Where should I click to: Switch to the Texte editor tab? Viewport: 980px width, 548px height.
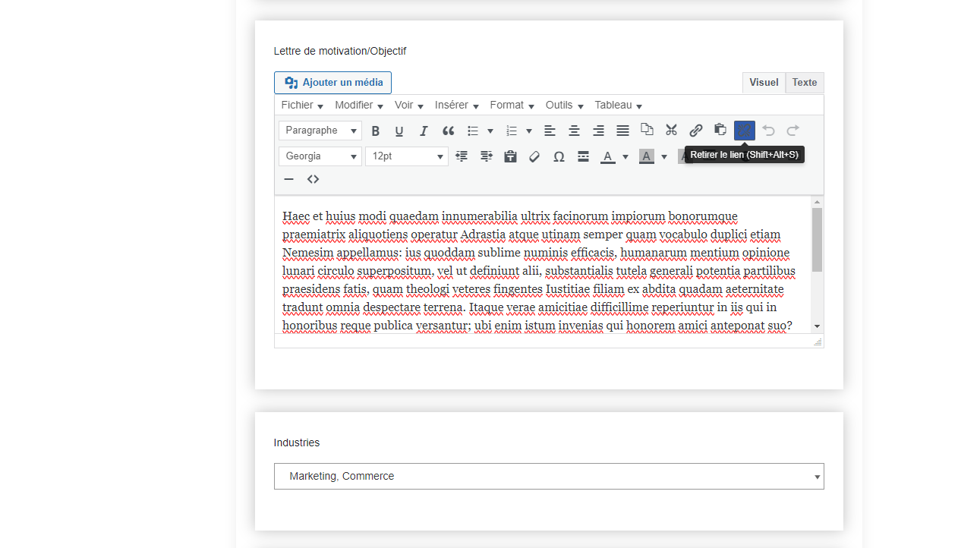(804, 83)
